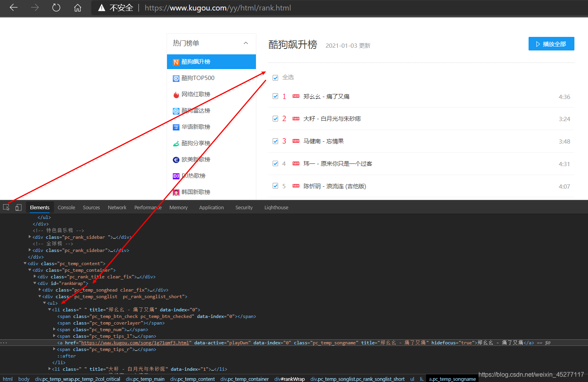Open 网络红歌榜 chart

coord(196,94)
